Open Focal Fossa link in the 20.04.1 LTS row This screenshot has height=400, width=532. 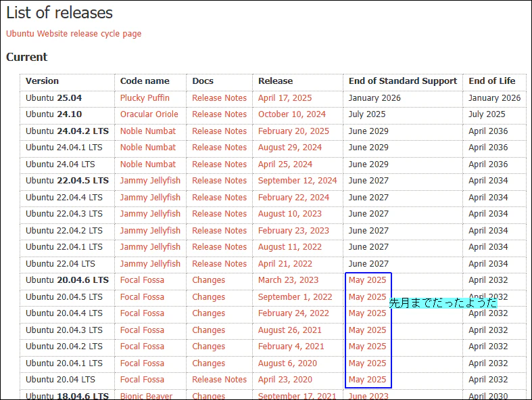(x=142, y=363)
